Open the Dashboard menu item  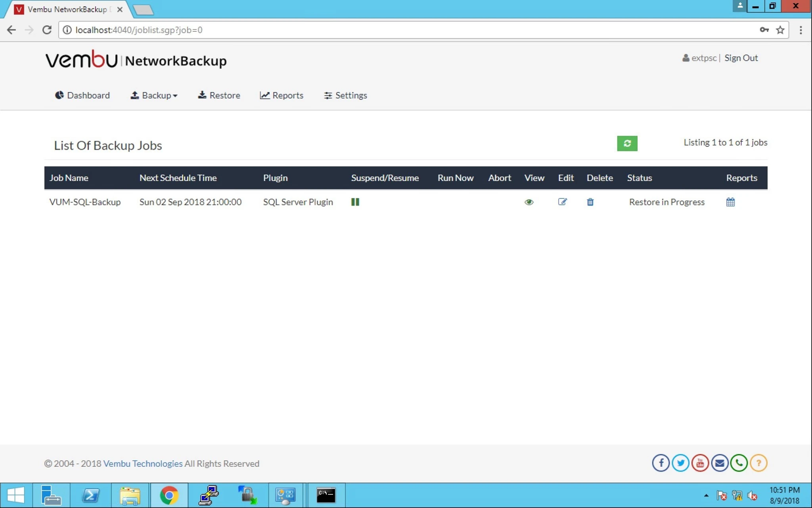coord(82,95)
